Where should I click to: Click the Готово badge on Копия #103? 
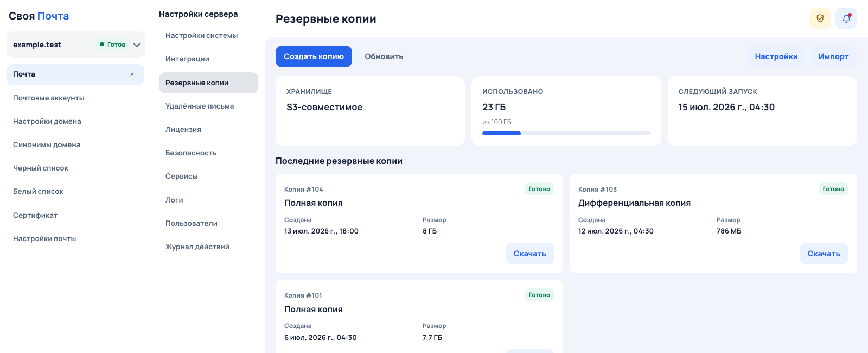point(833,189)
